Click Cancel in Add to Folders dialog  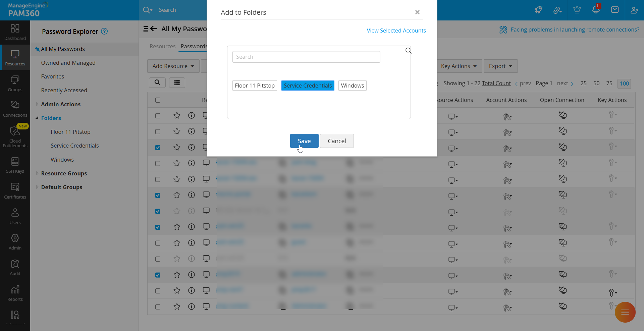click(337, 141)
